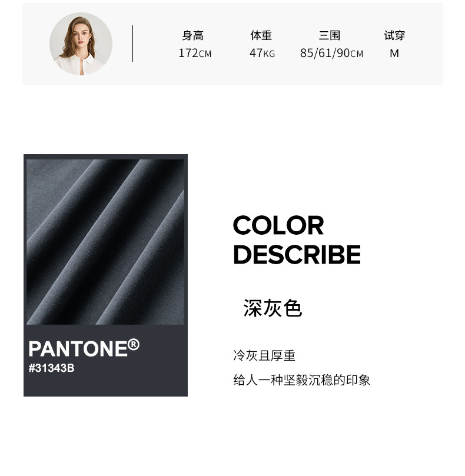
Task: Click the 给人一种坚毅沉稳的印象 description line
Action: click(x=301, y=380)
